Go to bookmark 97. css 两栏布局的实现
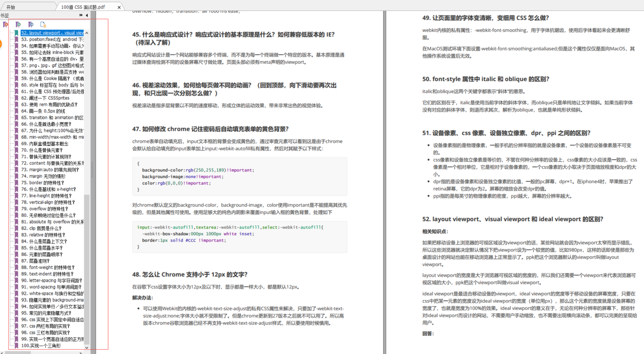This screenshot has width=644, height=354. point(46,326)
